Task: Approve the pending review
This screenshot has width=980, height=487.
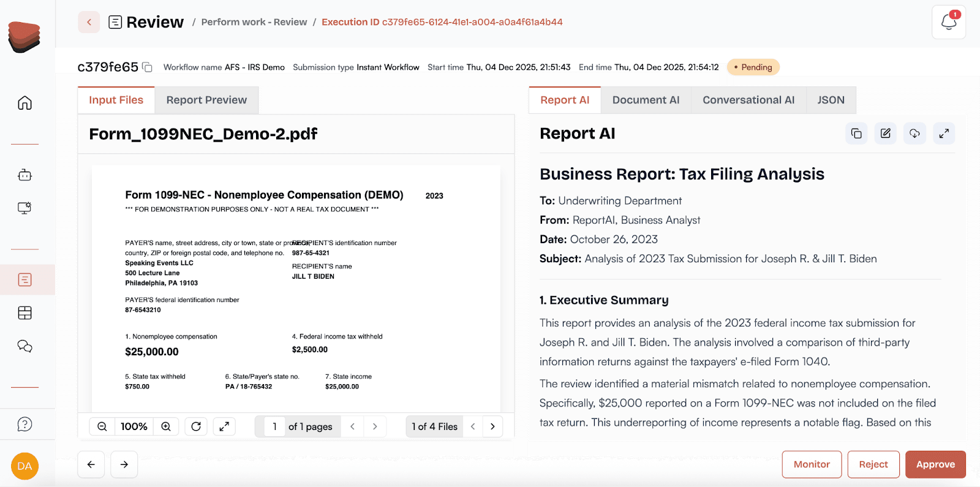Action: [935, 464]
